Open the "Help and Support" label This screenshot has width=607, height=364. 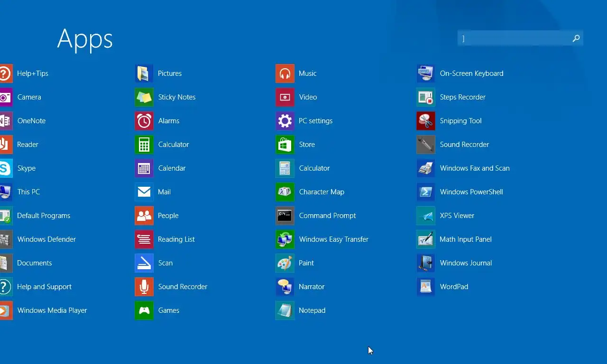pyautogui.click(x=45, y=287)
